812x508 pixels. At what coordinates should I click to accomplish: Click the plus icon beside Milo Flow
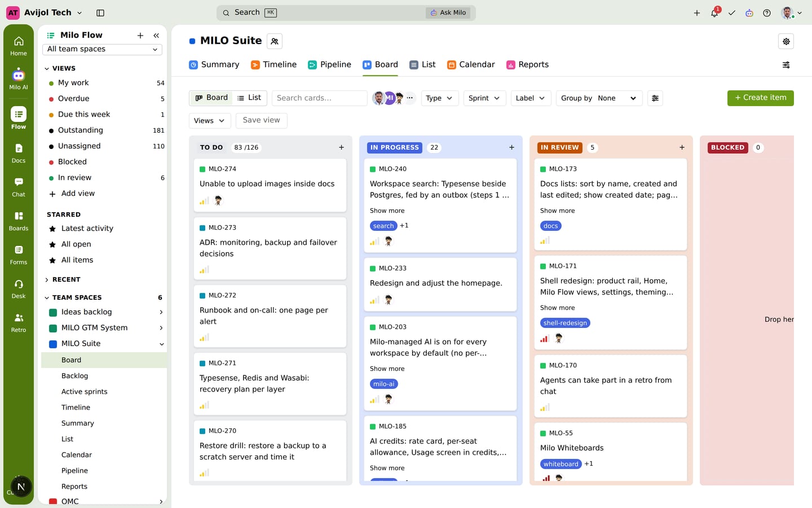pos(140,36)
